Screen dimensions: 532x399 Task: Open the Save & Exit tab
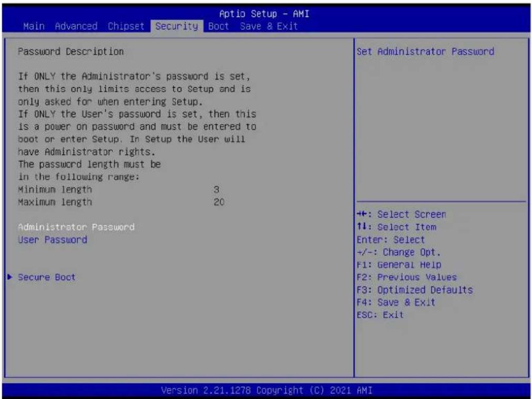[x=269, y=26]
